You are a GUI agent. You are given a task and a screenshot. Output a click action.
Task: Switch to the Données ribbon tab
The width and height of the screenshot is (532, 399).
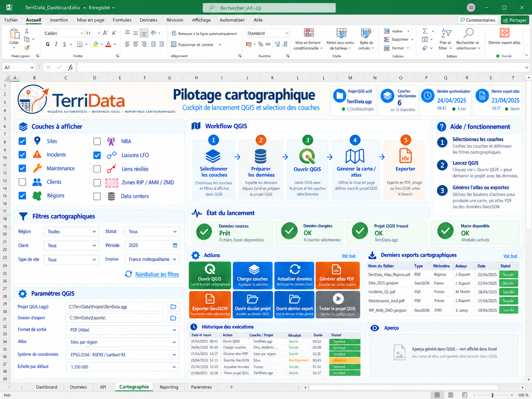pyautogui.click(x=148, y=20)
